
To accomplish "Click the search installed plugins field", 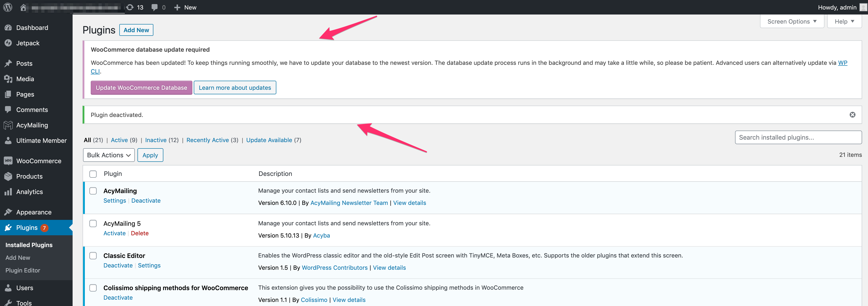I will coord(798,137).
